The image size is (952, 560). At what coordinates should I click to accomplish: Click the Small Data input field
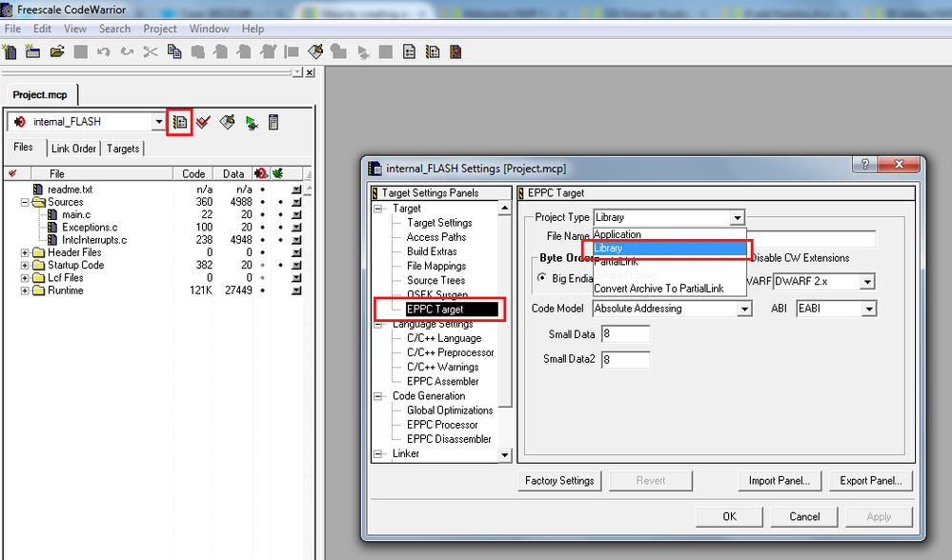(626, 334)
